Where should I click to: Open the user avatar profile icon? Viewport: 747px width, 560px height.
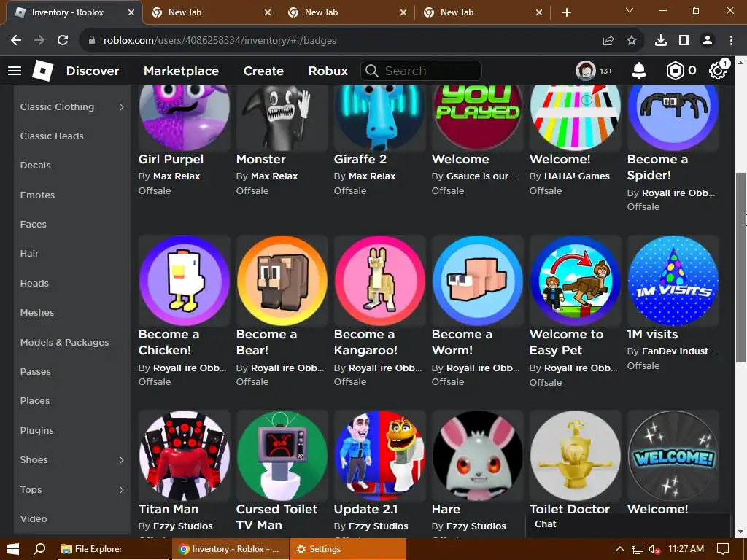(x=586, y=71)
